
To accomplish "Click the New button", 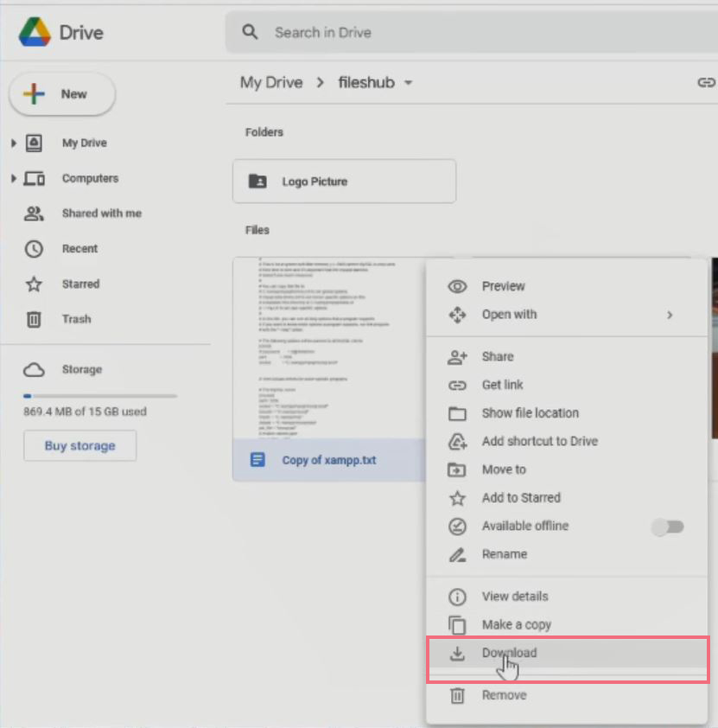I will pyautogui.click(x=61, y=94).
